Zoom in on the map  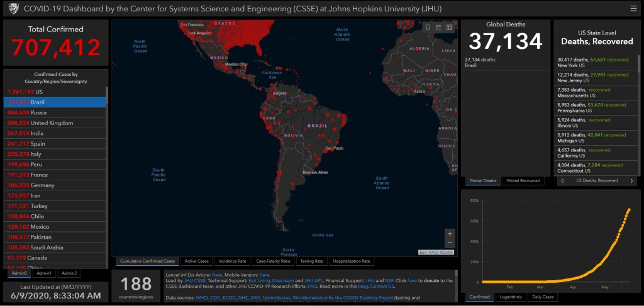[x=449, y=233]
